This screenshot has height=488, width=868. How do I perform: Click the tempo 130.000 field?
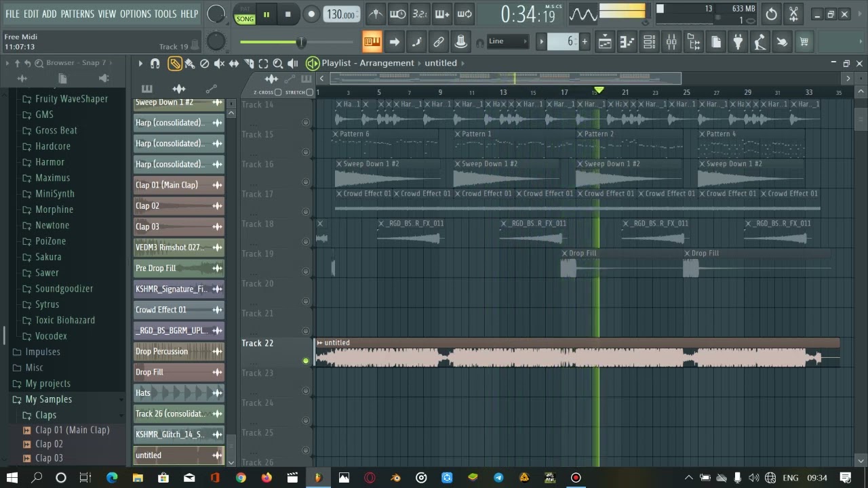click(341, 14)
